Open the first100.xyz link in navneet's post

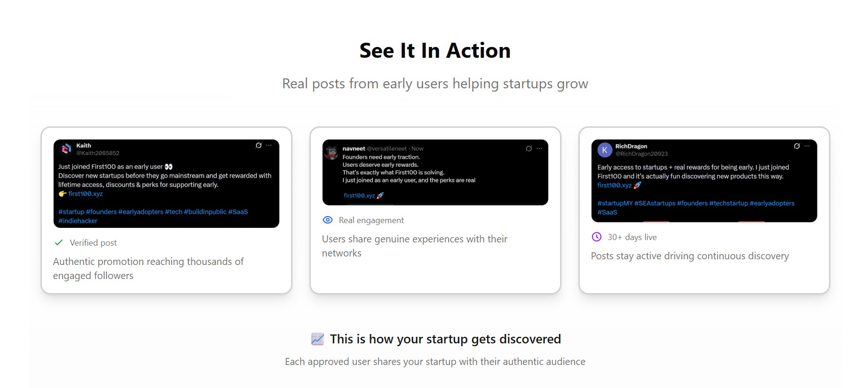[x=359, y=195]
